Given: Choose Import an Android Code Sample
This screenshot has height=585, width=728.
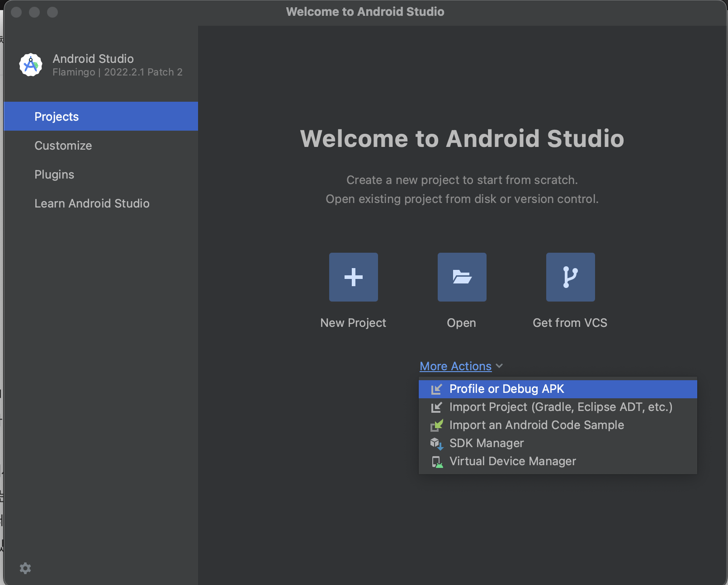Looking at the screenshot, I should click(558, 425).
